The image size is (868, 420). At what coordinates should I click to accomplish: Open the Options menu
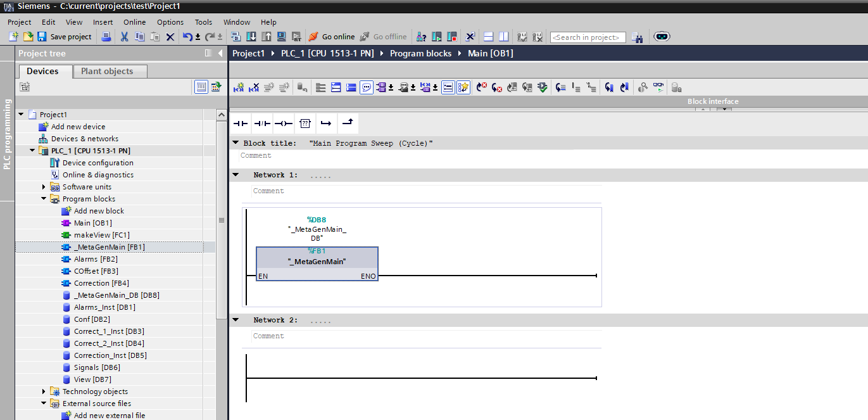tap(170, 22)
